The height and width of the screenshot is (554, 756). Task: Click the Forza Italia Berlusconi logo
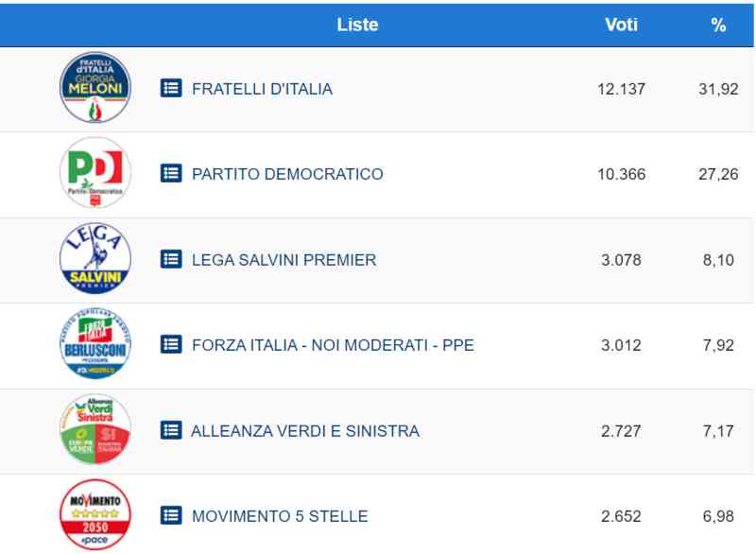(95, 345)
